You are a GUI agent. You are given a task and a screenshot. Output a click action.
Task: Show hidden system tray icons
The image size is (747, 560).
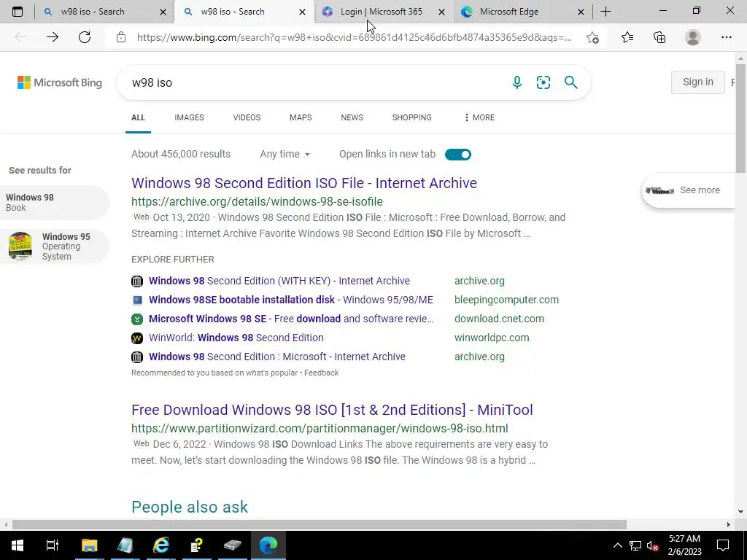click(x=617, y=545)
